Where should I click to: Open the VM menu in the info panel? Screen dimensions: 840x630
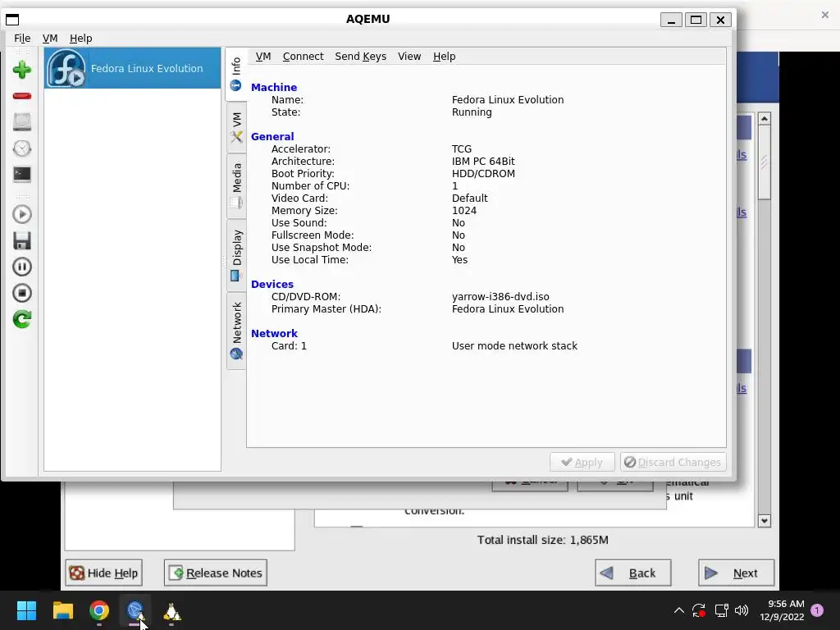pos(263,57)
